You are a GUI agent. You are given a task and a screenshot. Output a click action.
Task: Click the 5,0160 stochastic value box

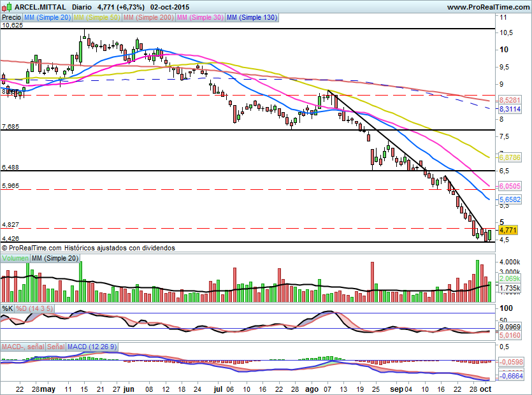tap(510, 335)
